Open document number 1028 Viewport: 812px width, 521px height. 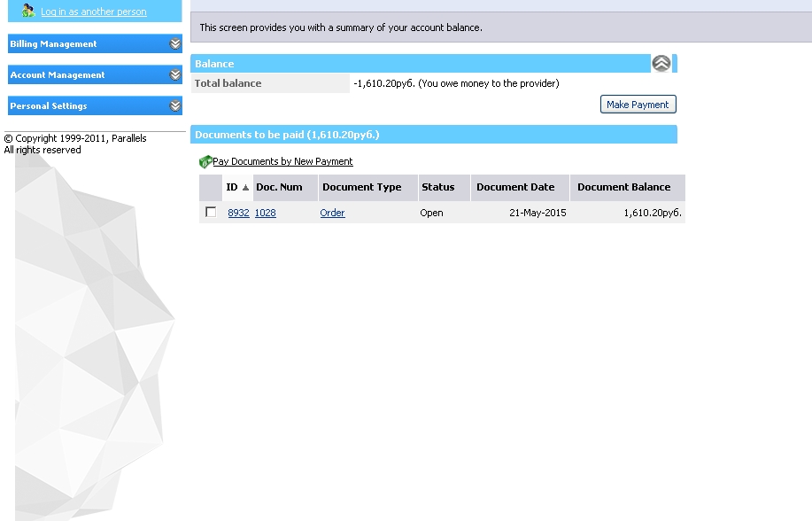(265, 213)
